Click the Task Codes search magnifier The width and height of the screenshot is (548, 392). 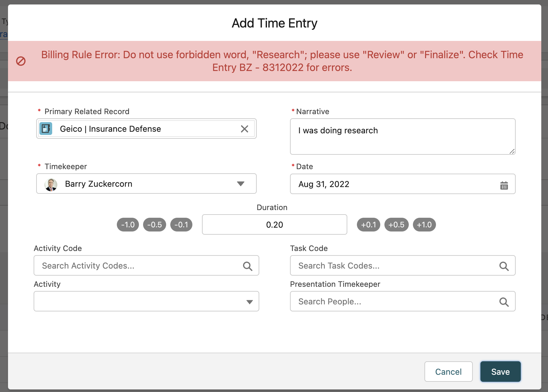click(504, 266)
